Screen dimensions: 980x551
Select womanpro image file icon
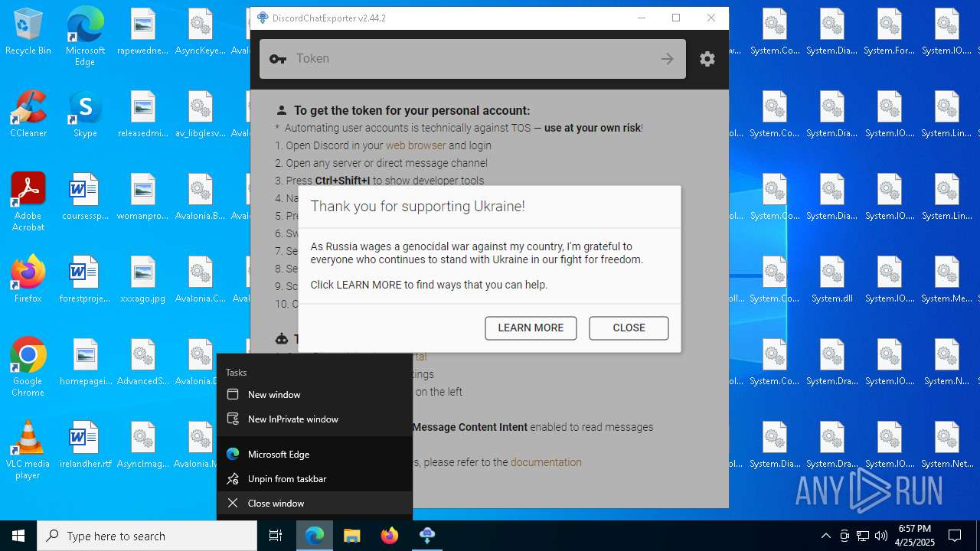(x=143, y=197)
